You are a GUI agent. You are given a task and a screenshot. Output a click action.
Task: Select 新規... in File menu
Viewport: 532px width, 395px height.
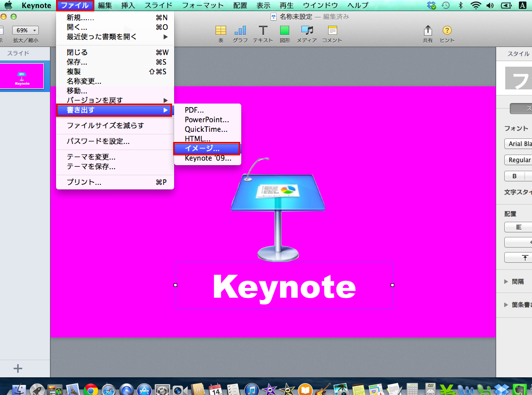115,18
